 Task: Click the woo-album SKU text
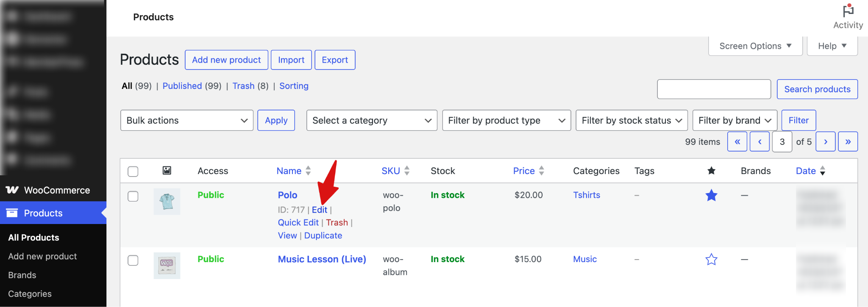395,266
